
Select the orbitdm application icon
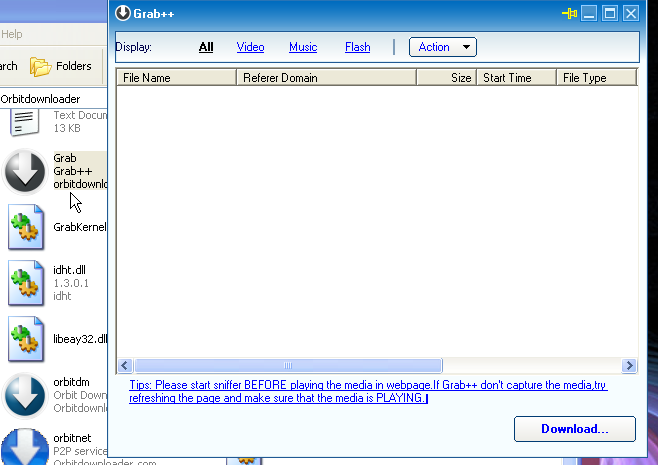[x=25, y=395]
